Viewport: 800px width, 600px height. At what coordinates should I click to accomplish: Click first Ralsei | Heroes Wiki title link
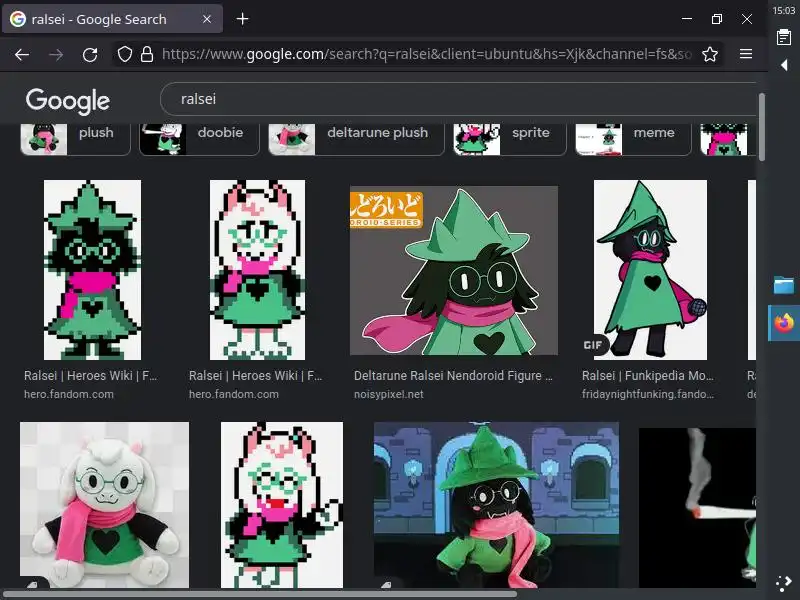[91, 376]
